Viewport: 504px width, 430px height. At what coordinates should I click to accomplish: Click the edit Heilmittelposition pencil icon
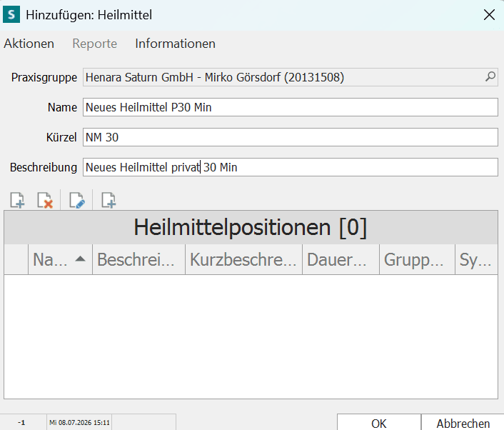coord(77,201)
